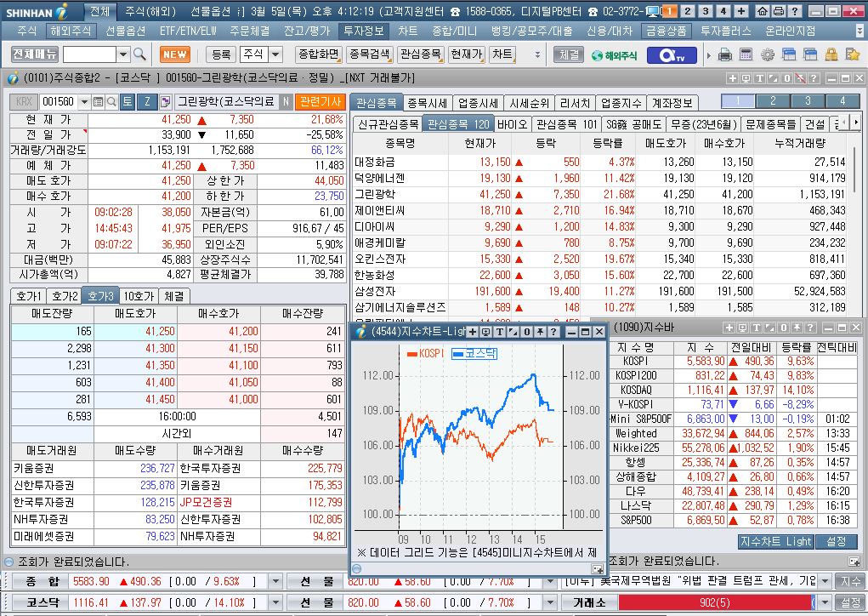Screen dimensions: 868x616
Task: Open the stock code 001560 dropdown arrow
Action: [84, 102]
